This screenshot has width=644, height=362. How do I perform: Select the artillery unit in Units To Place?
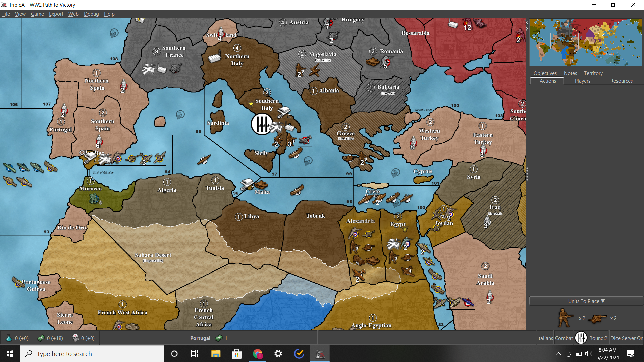(597, 318)
